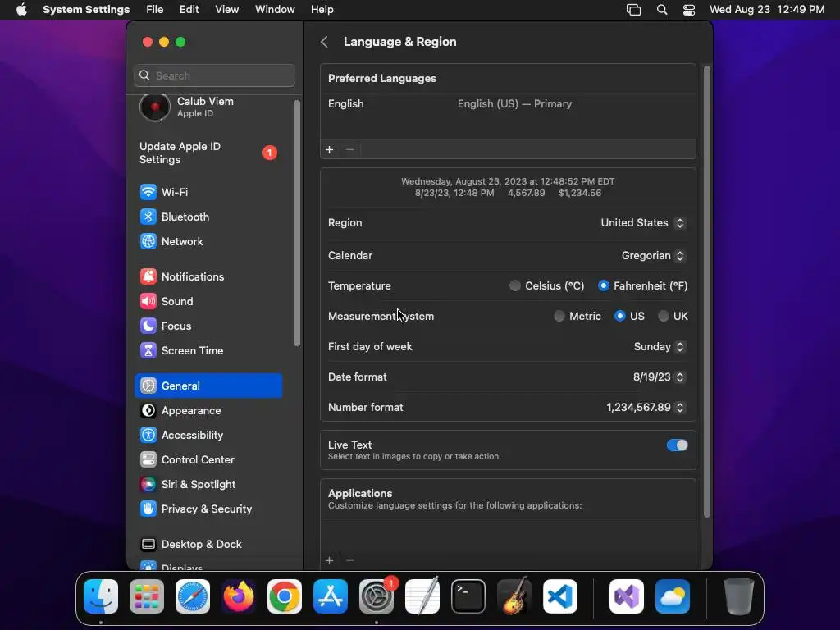Select General in the sidebar
The height and width of the screenshot is (630, 840).
click(208, 386)
